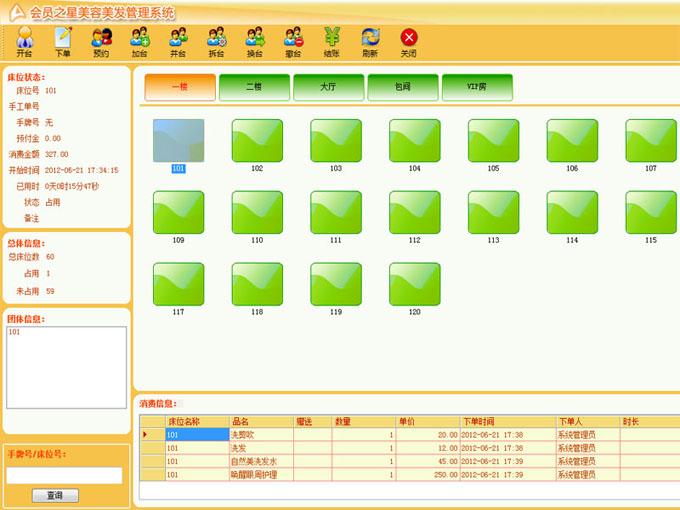The width and height of the screenshot is (680, 510).
Task: Click the 开台 (open station) toolbar icon
Action: (24, 41)
